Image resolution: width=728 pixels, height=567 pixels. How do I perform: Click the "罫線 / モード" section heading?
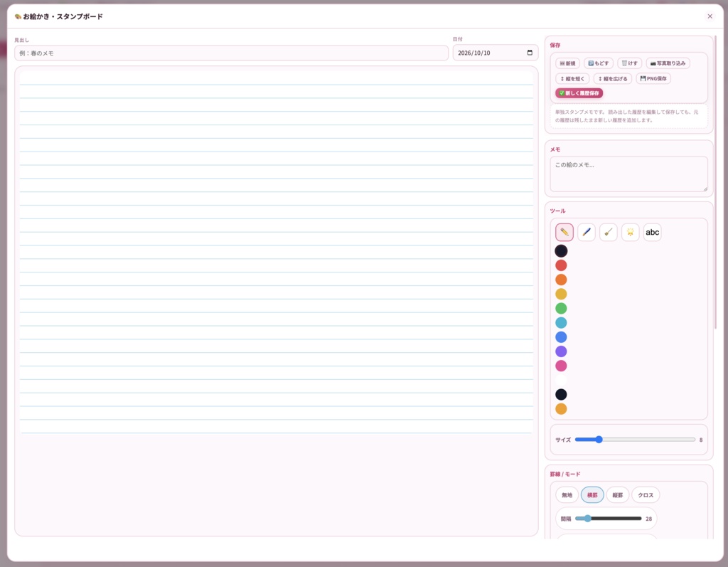[565, 474]
